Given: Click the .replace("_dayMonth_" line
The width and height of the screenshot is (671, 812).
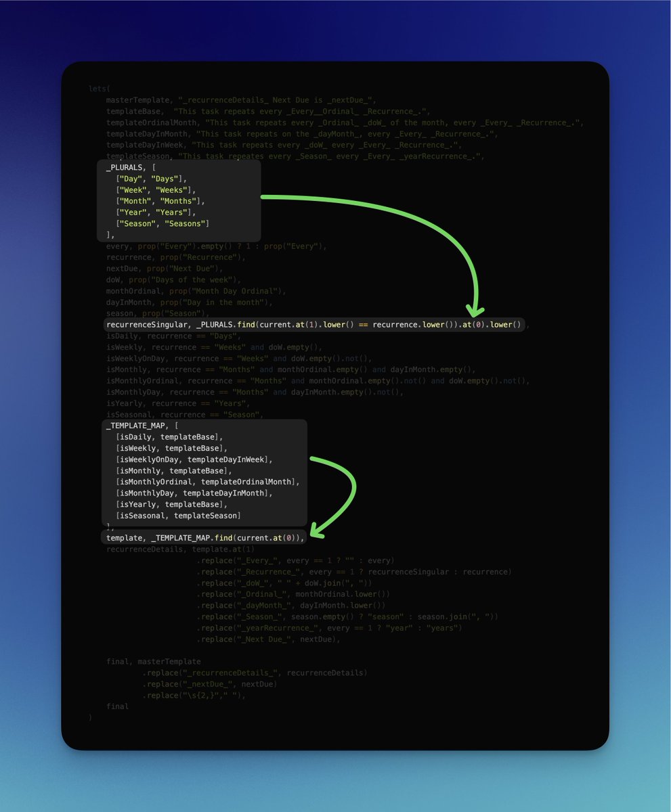Looking at the screenshot, I should [x=291, y=605].
